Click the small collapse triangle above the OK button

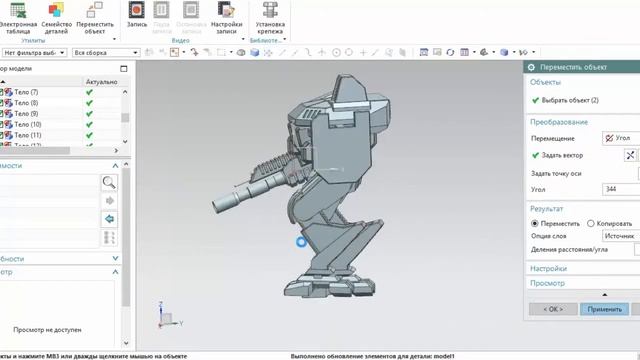[604, 295]
